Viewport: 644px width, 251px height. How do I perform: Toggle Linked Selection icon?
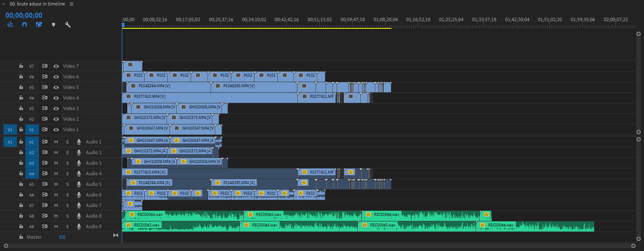[x=39, y=25]
